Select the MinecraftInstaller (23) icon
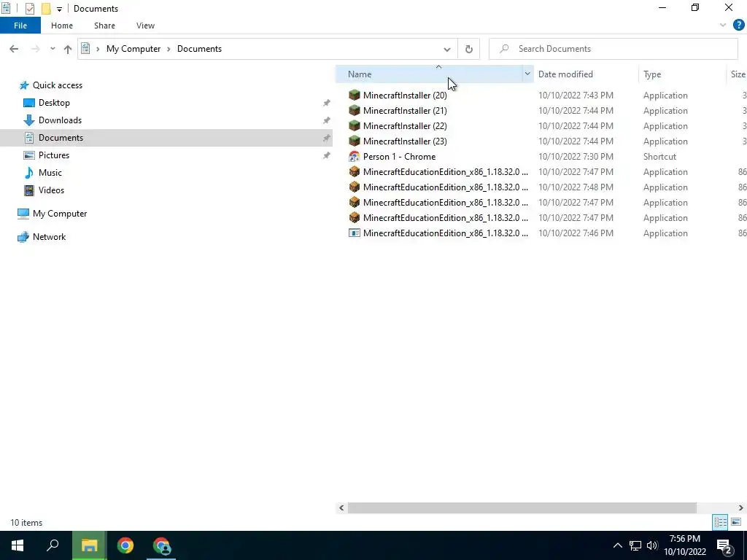The image size is (747, 560). point(354,141)
